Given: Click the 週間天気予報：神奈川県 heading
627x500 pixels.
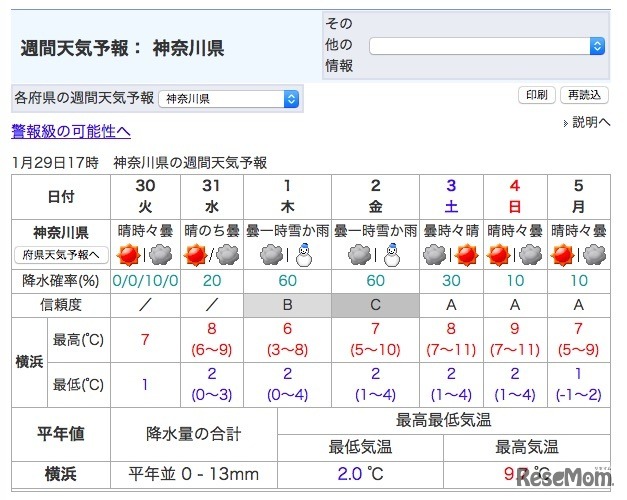Looking at the screenshot, I should click(x=122, y=48).
